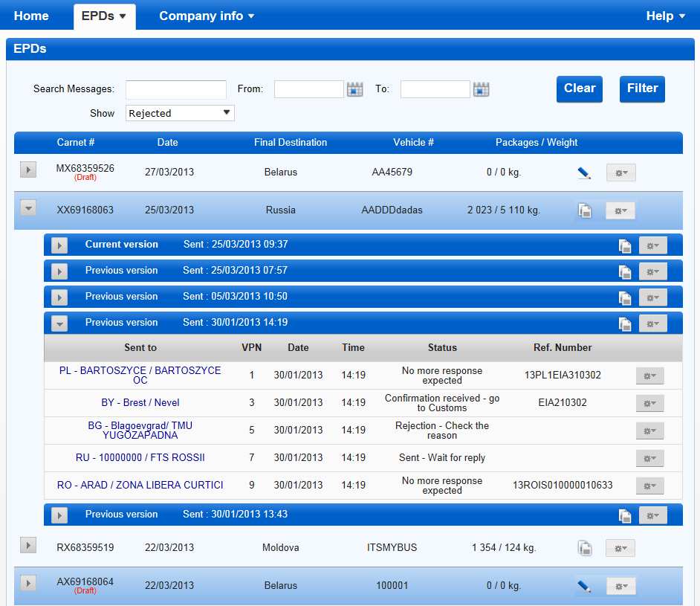Select reference number 13PL1EIA310302
This screenshot has width=700, height=606.
pyautogui.click(x=563, y=375)
